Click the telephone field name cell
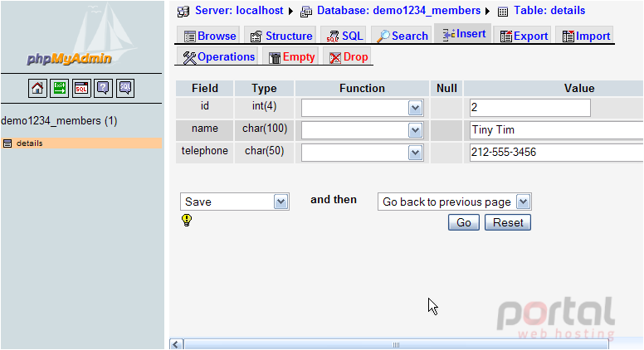Screen dimensions: 644x350 [205, 151]
